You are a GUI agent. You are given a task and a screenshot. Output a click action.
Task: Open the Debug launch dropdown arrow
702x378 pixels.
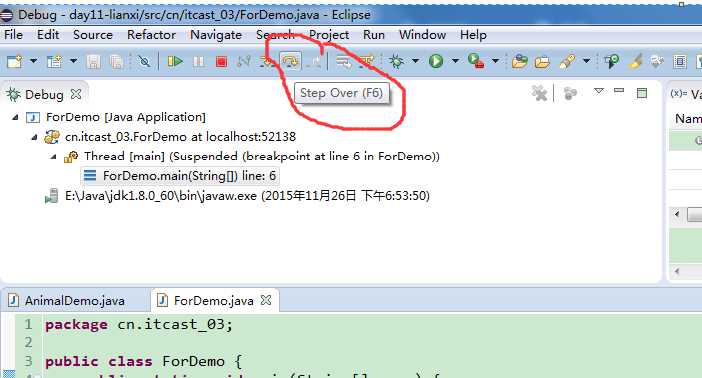point(415,61)
